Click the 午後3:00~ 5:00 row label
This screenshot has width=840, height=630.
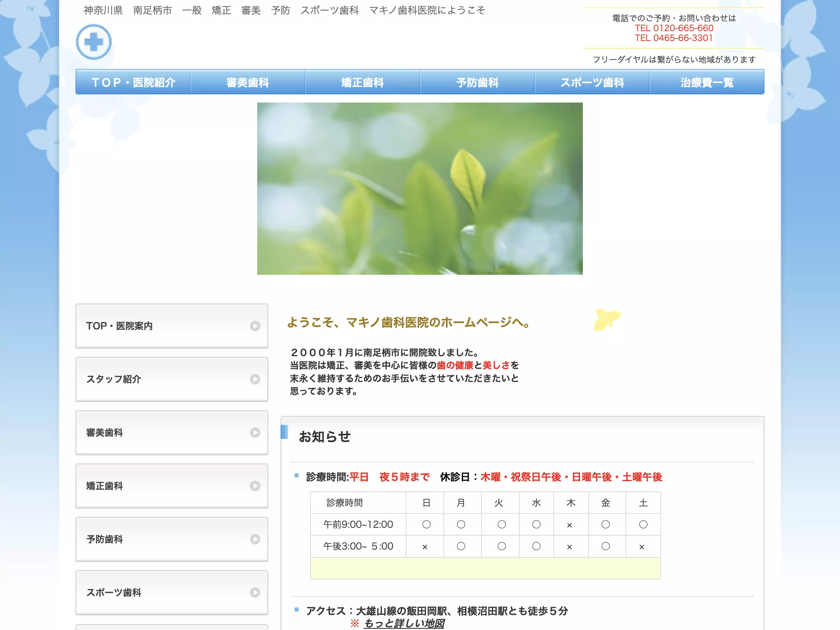(358, 546)
